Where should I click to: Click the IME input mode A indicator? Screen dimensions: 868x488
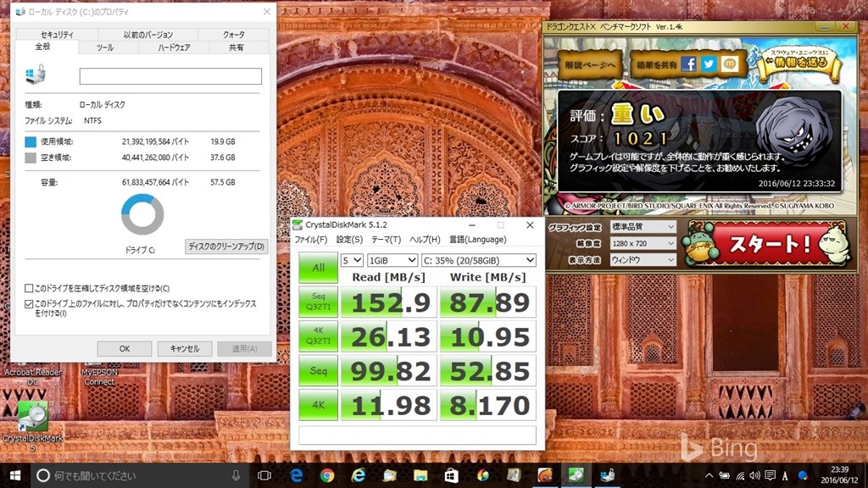click(x=785, y=475)
